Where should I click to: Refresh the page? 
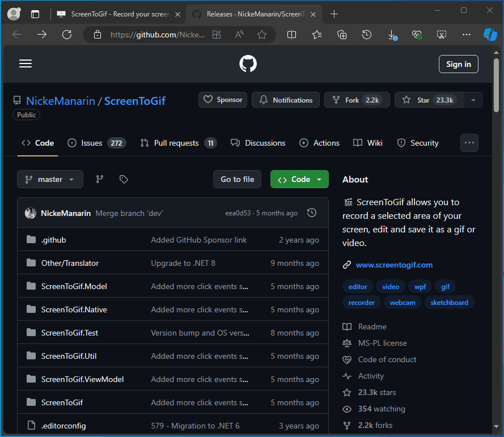coord(67,35)
